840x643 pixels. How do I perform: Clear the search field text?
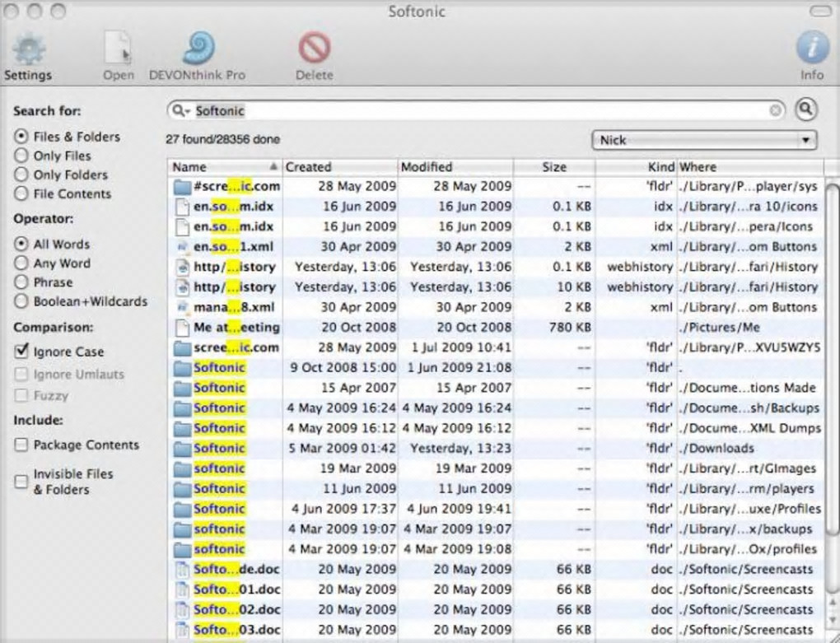click(775, 110)
